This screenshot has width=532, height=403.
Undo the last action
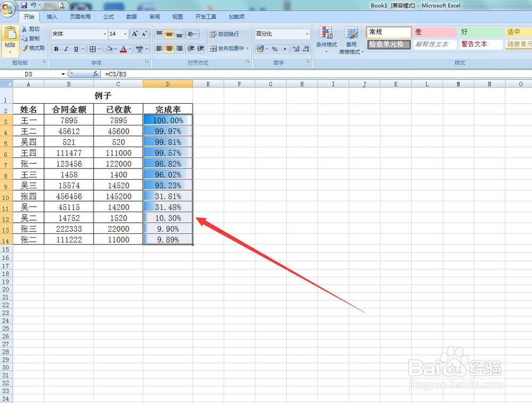coord(33,5)
